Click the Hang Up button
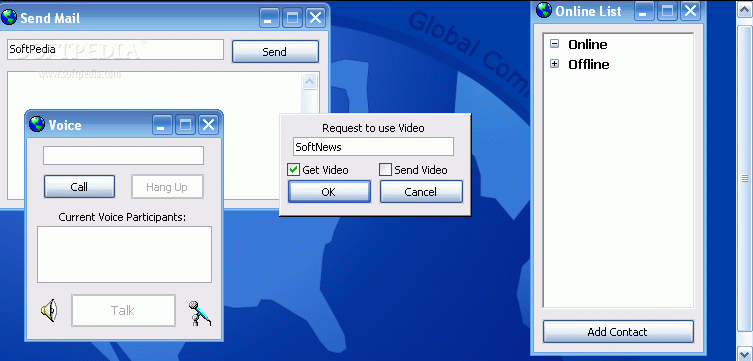The image size is (753, 361). click(167, 187)
